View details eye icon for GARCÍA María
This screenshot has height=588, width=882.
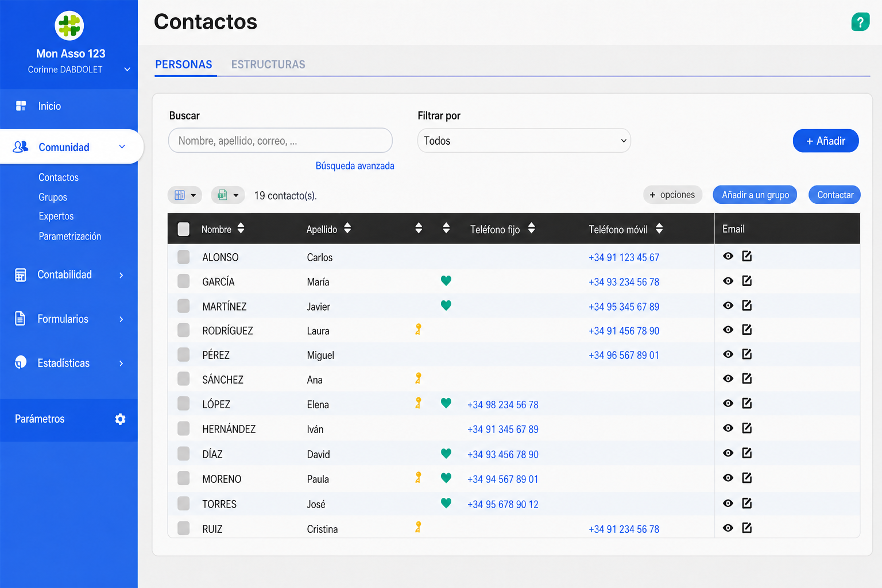click(728, 281)
